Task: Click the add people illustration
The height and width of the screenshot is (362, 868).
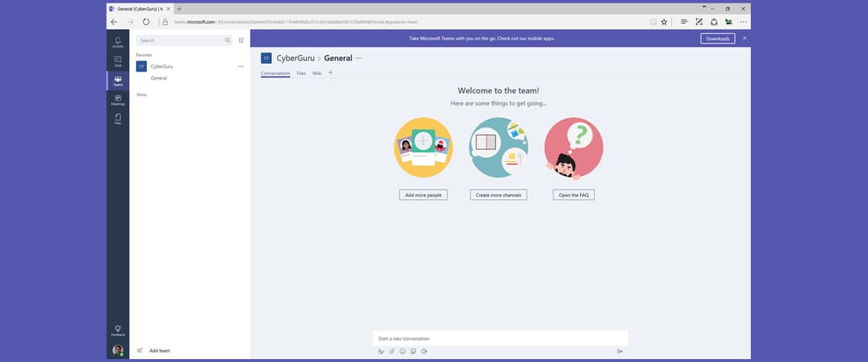Action: [423, 147]
